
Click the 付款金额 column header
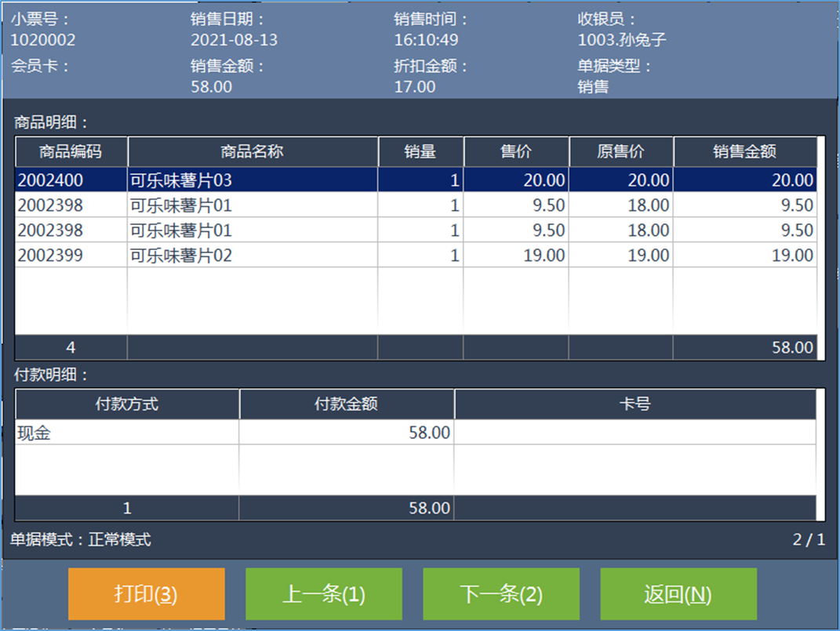coord(346,404)
